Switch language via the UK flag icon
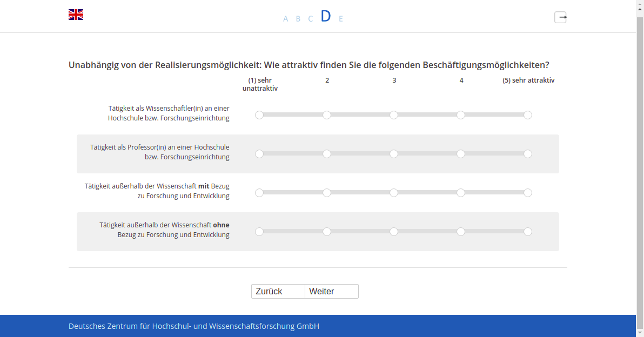Screen dimensions: 644x337 (76, 15)
